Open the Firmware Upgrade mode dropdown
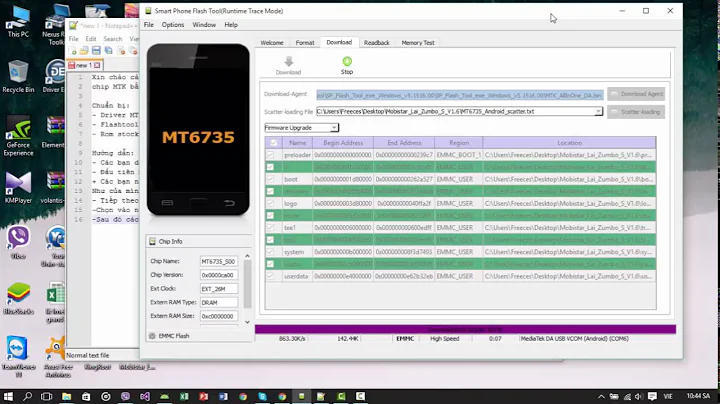This screenshot has height=404, width=720. [334, 128]
